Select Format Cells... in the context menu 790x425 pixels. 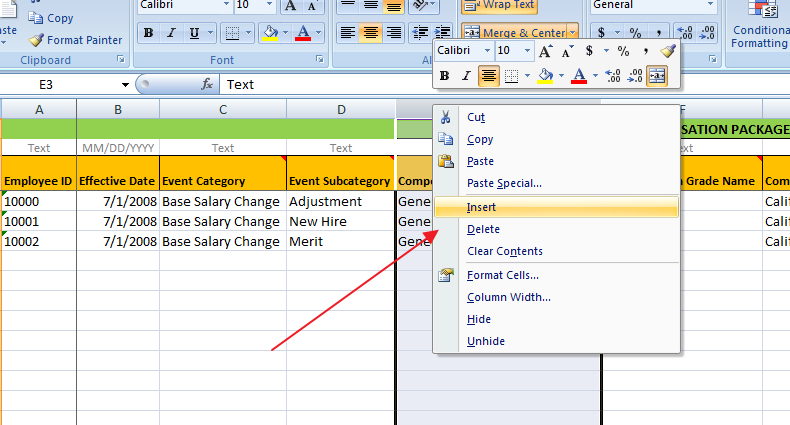(x=503, y=275)
